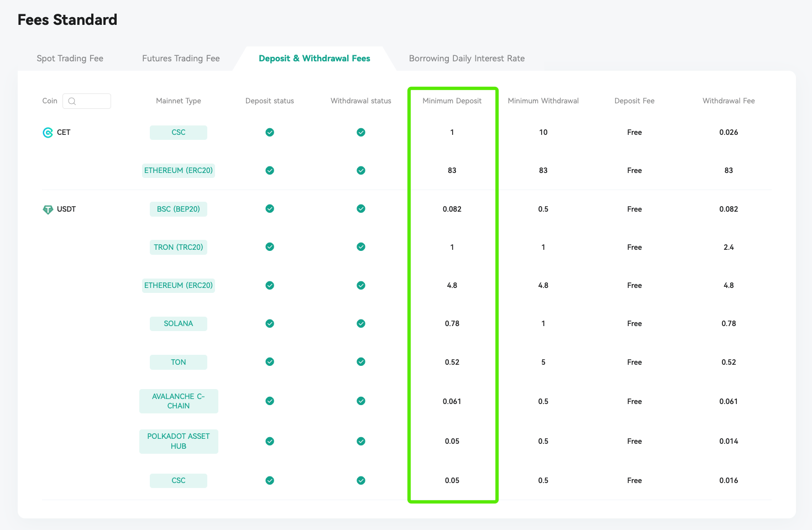Click minimum withdrawal 5 for TON

[543, 363]
